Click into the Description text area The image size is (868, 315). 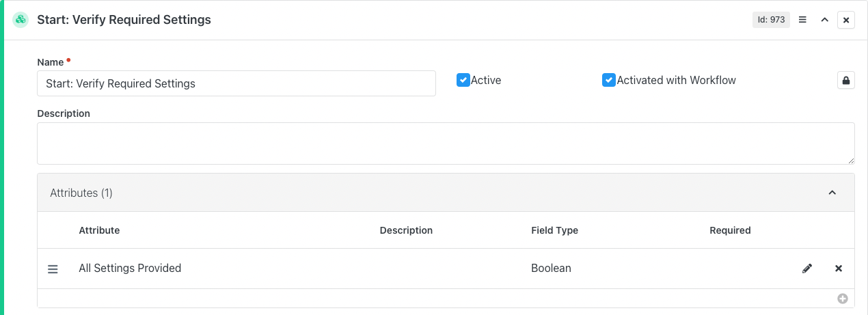point(446,143)
